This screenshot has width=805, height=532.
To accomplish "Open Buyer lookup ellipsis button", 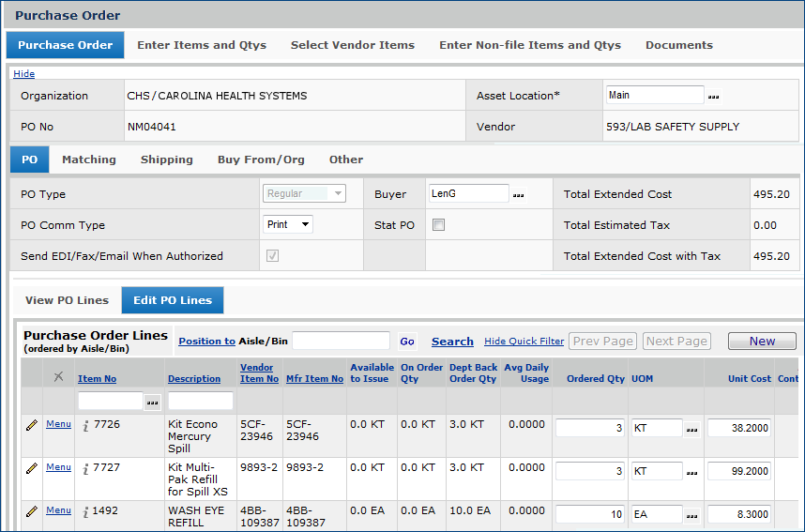I will coord(519,194).
